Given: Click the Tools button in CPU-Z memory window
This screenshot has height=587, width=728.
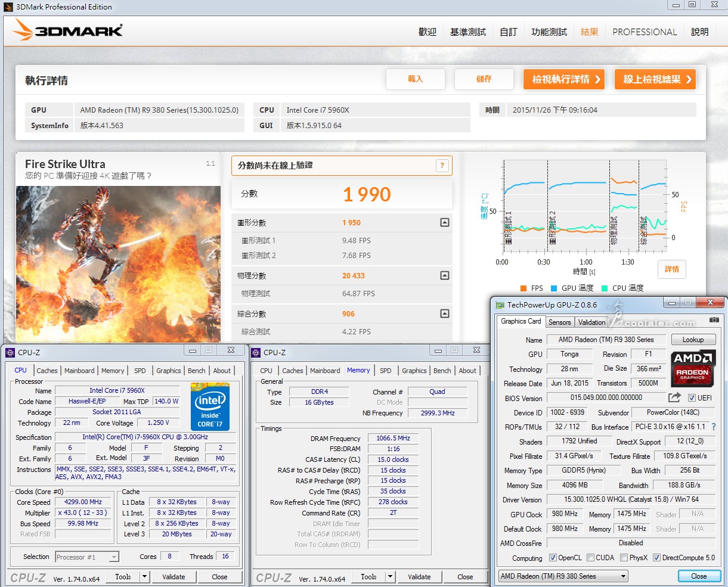Looking at the screenshot, I should [x=368, y=576].
